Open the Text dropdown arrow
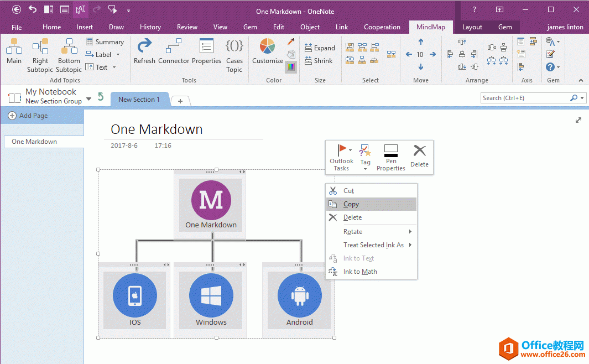589x364 pixels. click(114, 67)
